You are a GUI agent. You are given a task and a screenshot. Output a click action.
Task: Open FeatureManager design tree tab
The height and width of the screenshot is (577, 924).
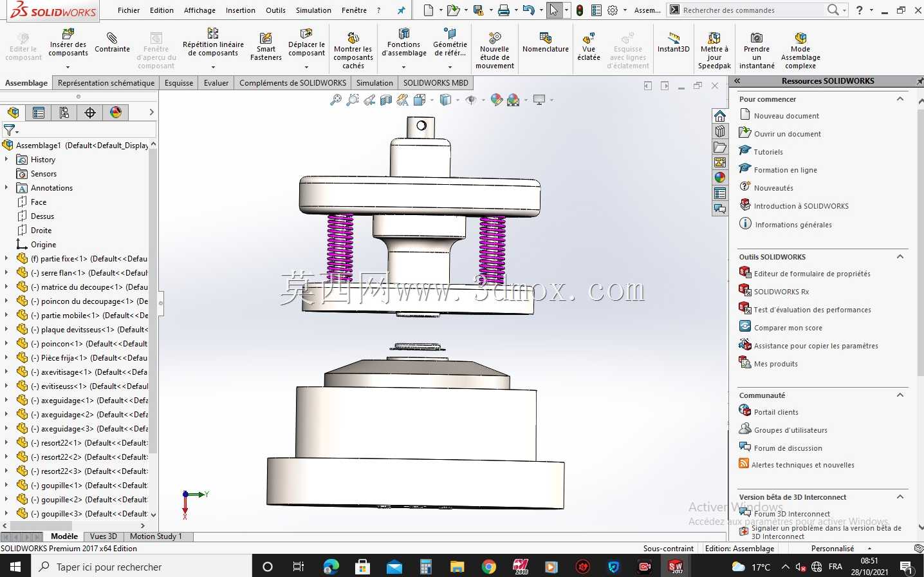tap(13, 113)
